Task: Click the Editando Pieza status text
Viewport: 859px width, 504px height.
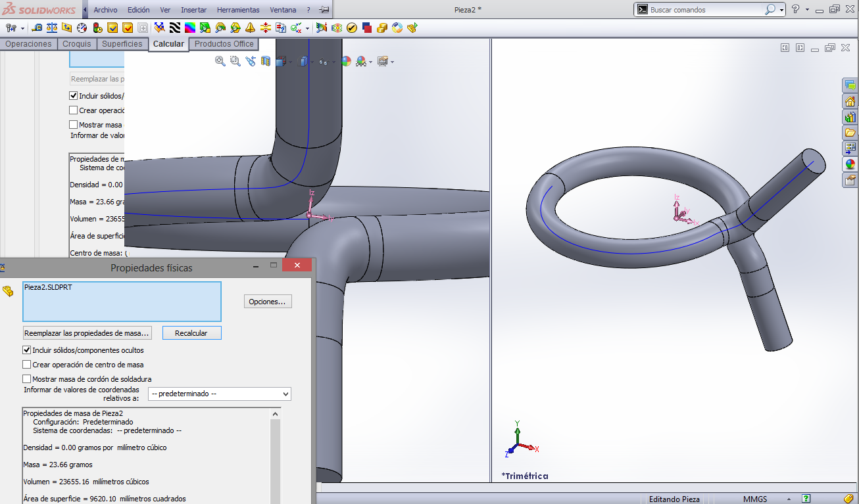Action: pyautogui.click(x=674, y=499)
